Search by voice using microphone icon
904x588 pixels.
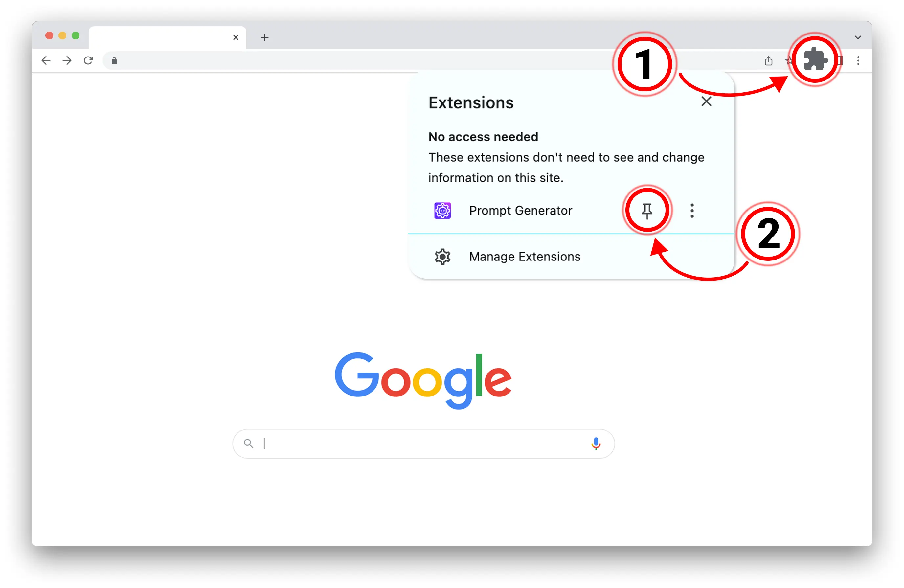[x=596, y=443]
